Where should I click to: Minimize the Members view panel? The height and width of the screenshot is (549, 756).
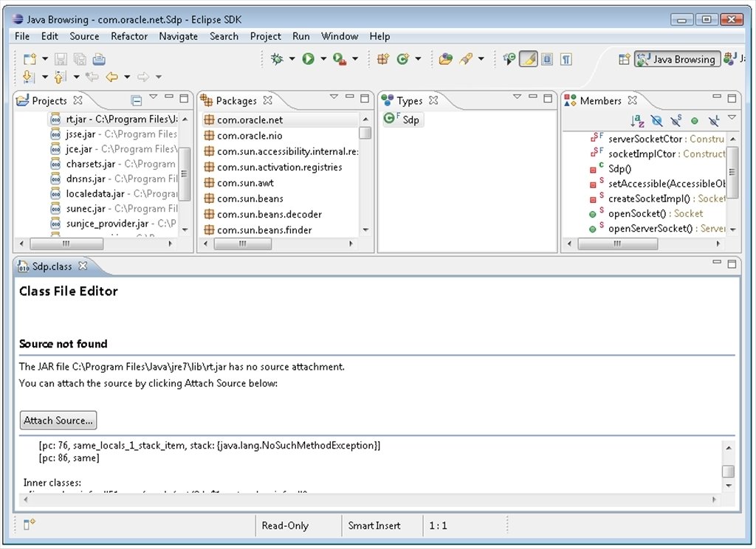[x=717, y=97]
